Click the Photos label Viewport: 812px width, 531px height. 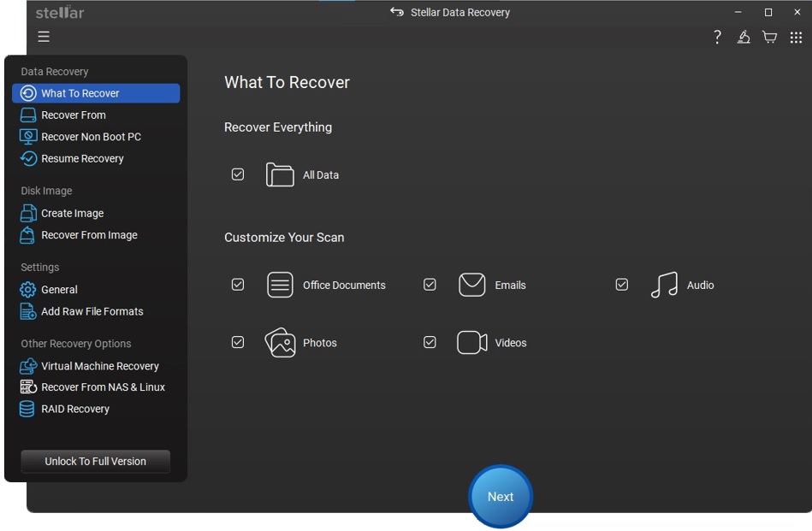[x=319, y=343]
